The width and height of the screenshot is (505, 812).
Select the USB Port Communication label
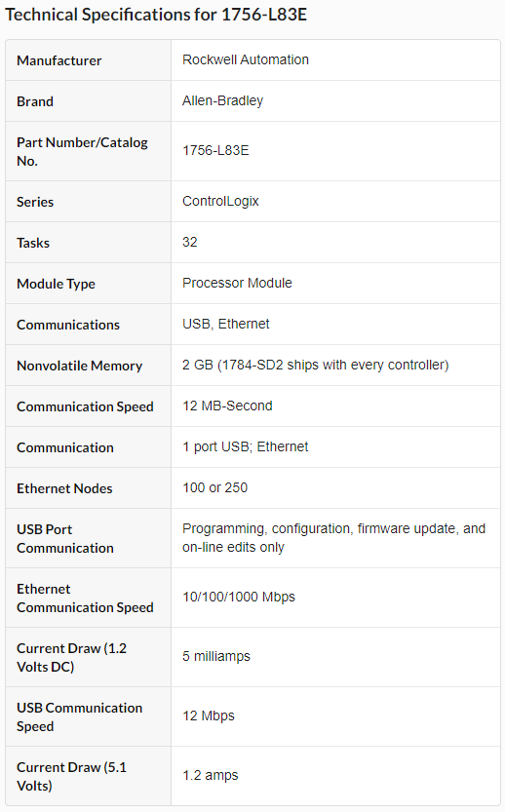click(65, 538)
